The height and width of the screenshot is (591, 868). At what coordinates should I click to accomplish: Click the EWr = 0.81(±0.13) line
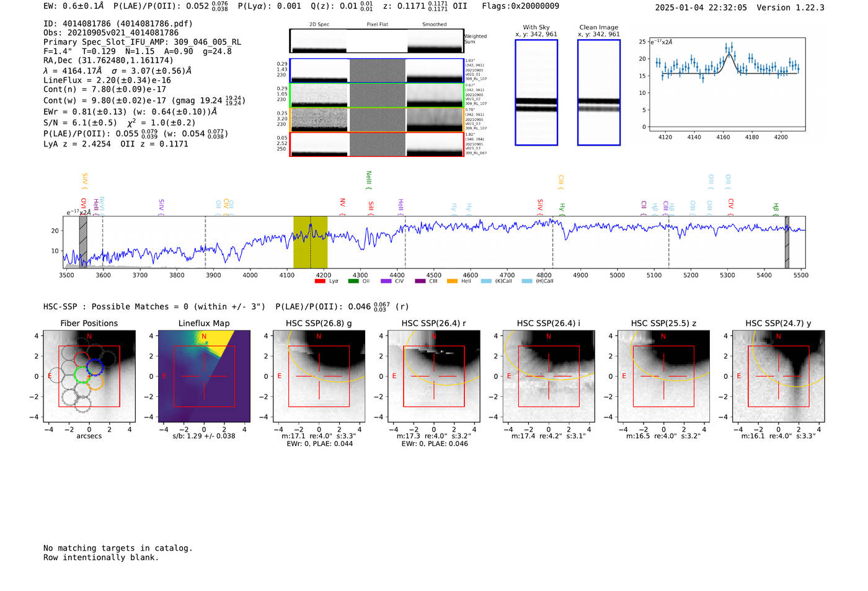pyautogui.click(x=130, y=112)
